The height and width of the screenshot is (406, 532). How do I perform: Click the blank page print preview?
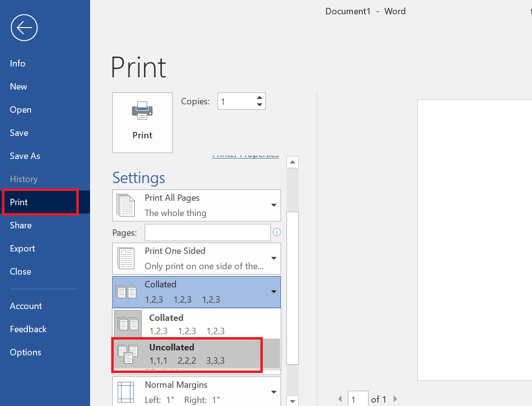click(x=474, y=240)
